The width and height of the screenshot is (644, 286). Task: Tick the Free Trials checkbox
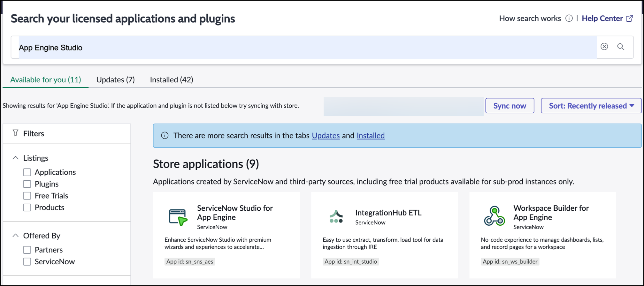tap(27, 196)
